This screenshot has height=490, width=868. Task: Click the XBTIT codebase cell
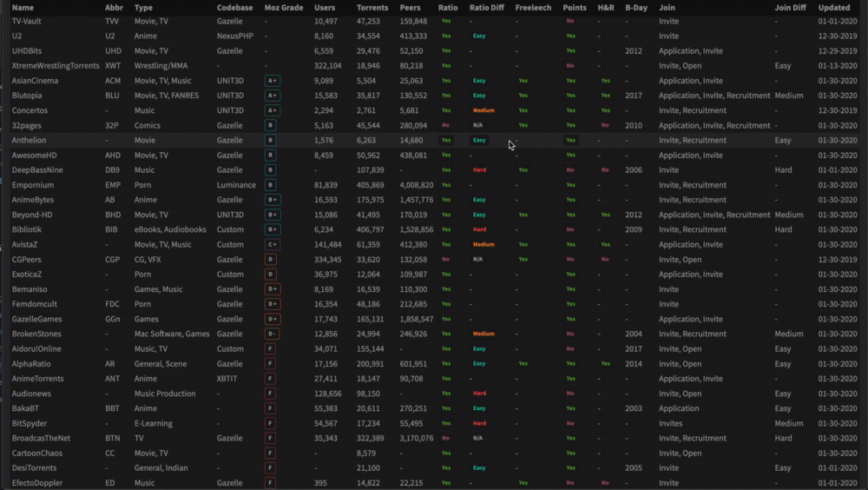[227, 379]
